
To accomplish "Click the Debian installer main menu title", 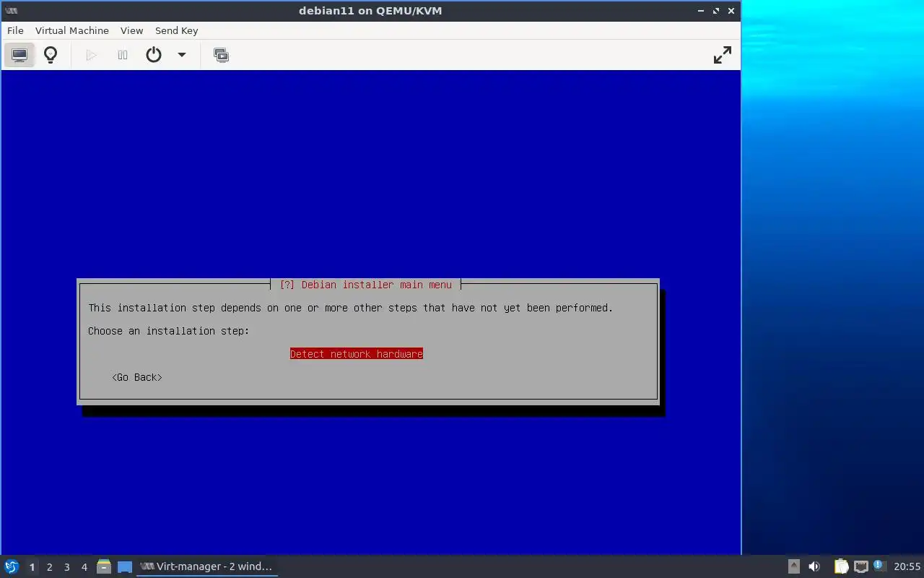I will (365, 285).
